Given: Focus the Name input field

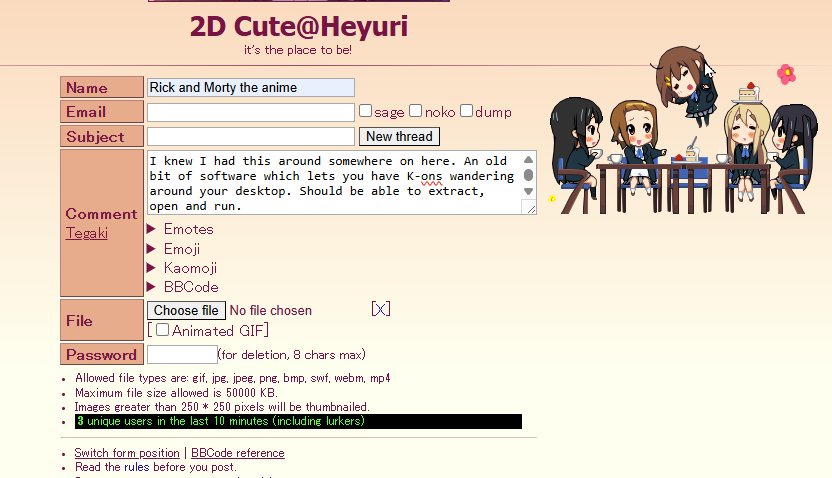Looking at the screenshot, I should coord(250,88).
